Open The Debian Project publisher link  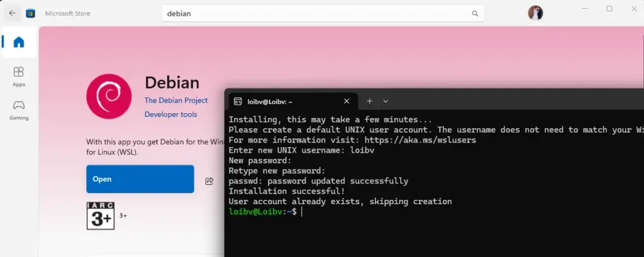[176, 101]
